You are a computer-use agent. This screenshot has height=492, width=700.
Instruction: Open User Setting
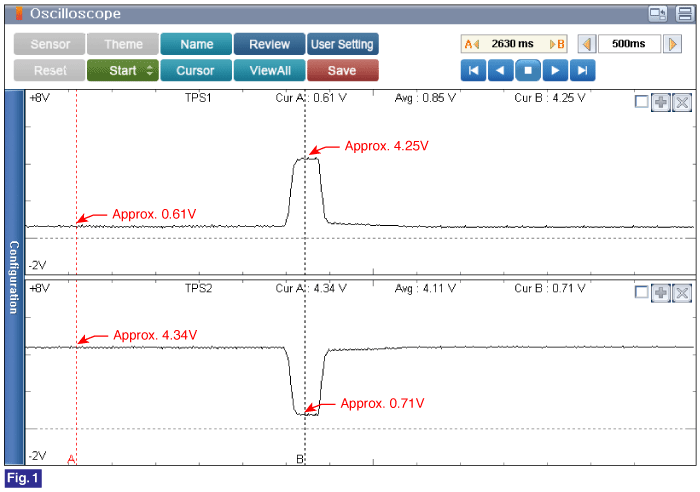(342, 44)
